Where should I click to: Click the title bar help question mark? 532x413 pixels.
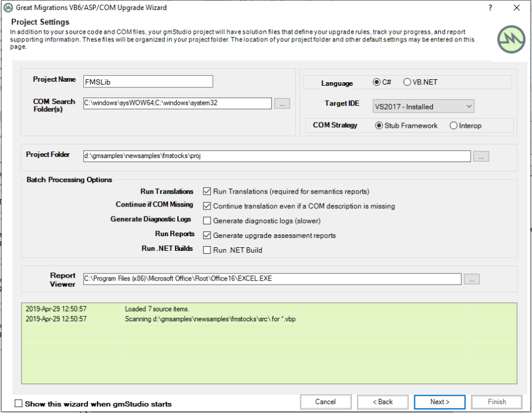coord(490,8)
